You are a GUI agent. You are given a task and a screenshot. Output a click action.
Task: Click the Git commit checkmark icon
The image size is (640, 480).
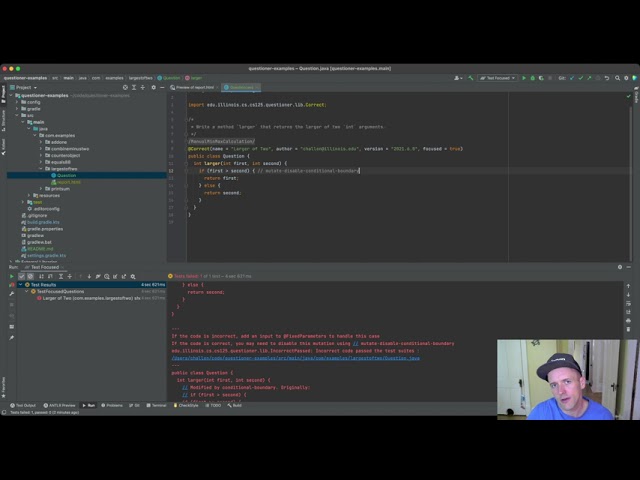(580, 78)
